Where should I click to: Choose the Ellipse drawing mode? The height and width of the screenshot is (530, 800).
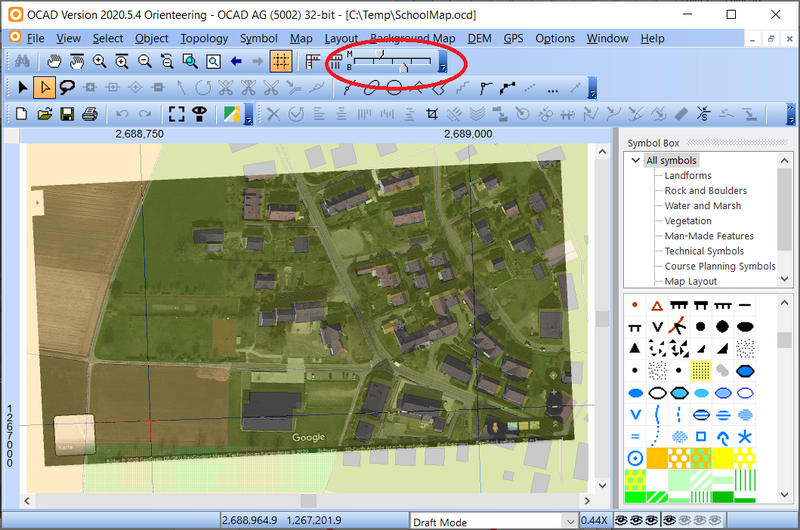pos(371,88)
